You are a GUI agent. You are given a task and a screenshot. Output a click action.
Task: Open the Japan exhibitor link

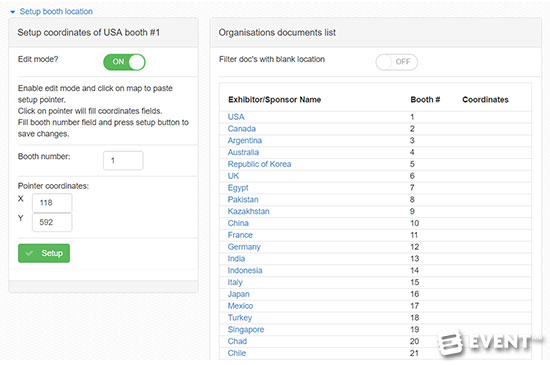(239, 294)
